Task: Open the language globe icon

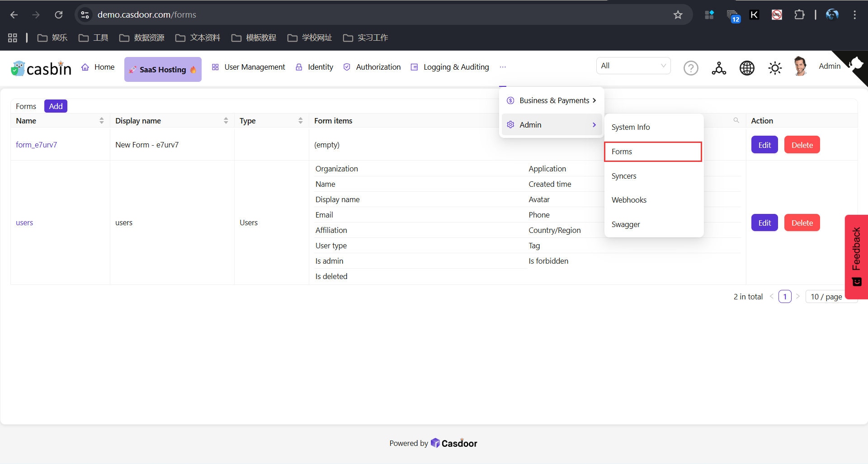Action: pos(746,68)
